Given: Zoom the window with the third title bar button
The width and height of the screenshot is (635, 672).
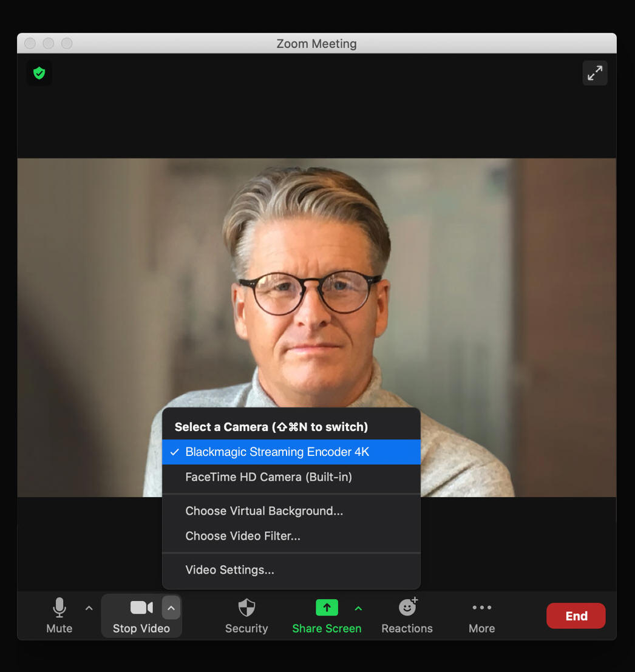Looking at the screenshot, I should [67, 43].
